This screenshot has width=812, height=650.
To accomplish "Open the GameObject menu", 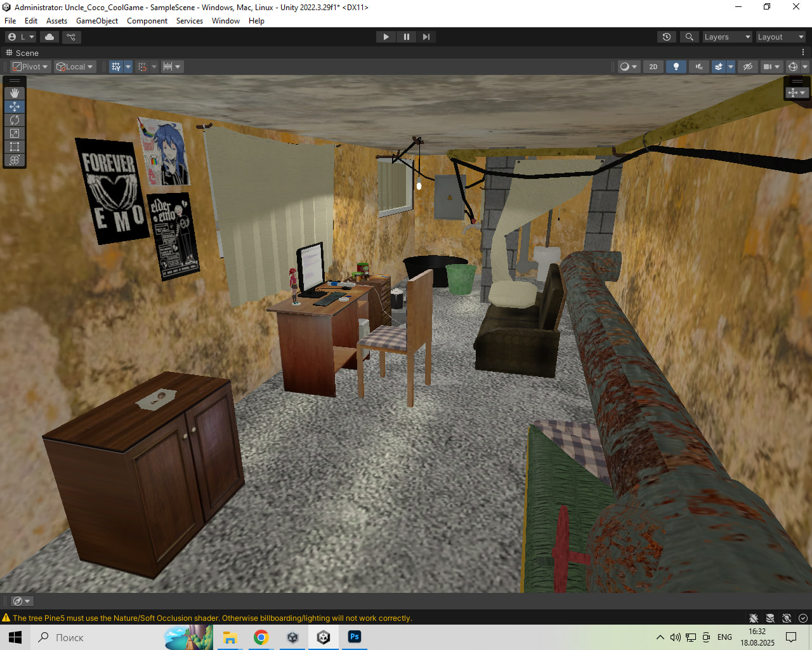I will point(96,21).
